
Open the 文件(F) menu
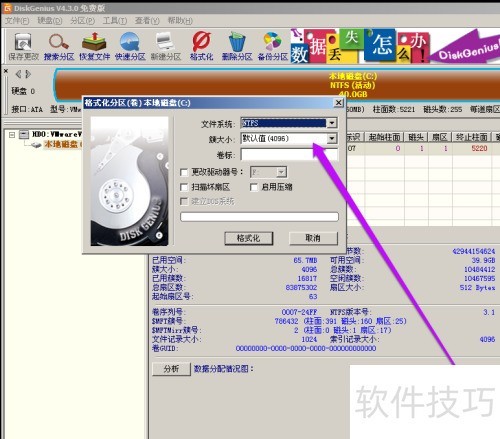pyautogui.click(x=17, y=21)
